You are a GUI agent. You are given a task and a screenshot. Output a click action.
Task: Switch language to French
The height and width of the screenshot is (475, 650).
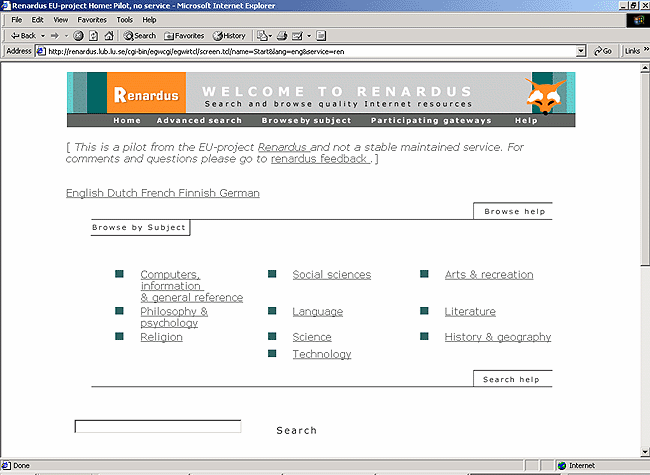point(158,193)
